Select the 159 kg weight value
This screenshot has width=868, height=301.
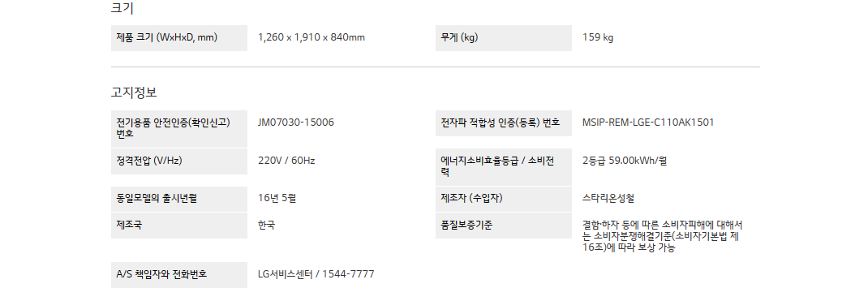point(598,37)
